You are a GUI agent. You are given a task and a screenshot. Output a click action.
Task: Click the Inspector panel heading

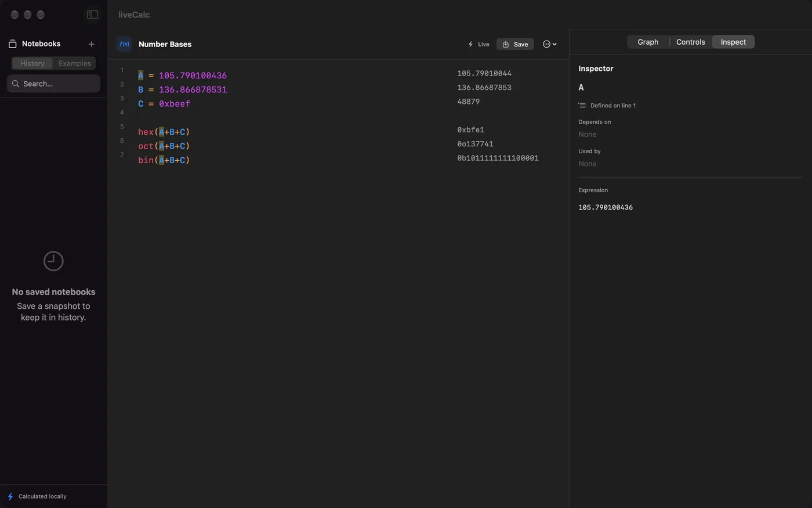click(596, 69)
